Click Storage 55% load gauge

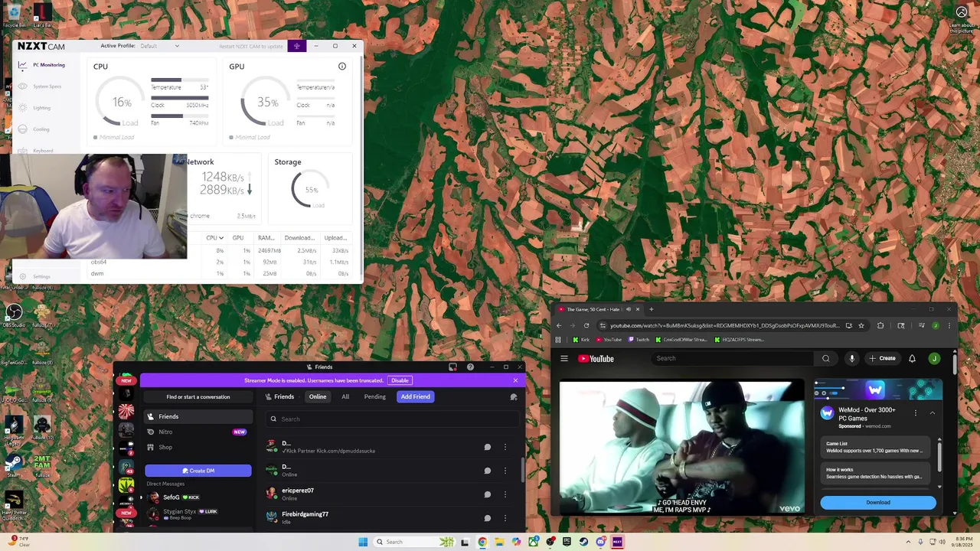pos(311,190)
